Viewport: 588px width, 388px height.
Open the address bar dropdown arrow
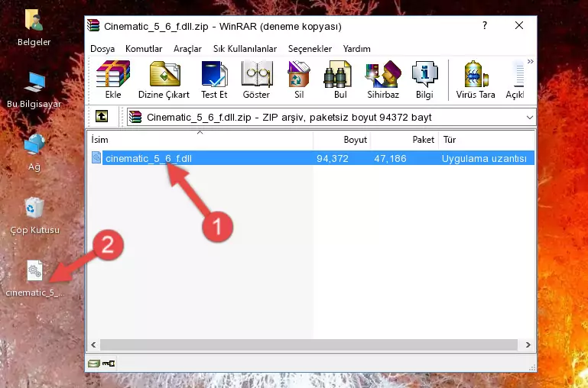[529, 117]
